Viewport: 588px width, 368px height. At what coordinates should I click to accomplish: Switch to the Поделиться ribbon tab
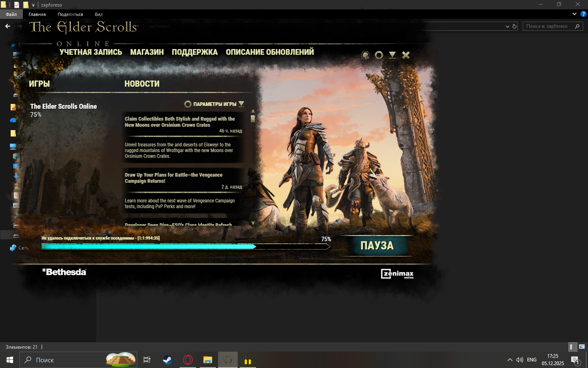(70, 14)
